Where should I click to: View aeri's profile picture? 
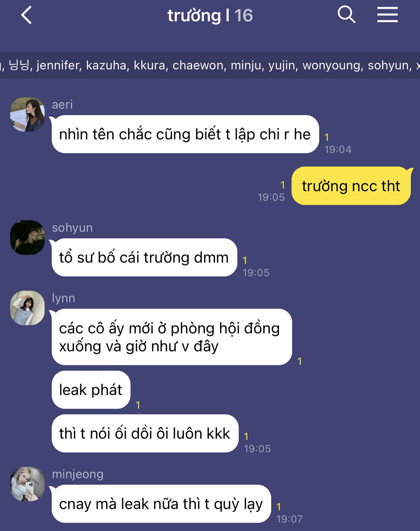pos(27,114)
